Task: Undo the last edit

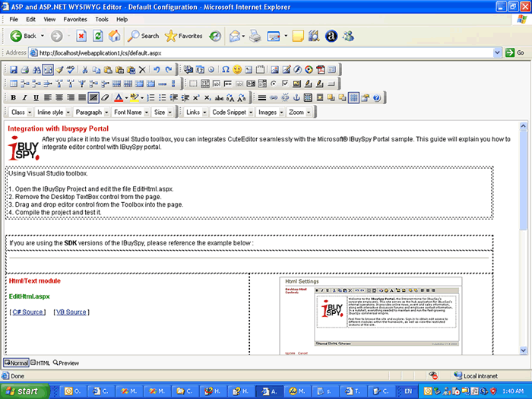Action: [x=157, y=70]
